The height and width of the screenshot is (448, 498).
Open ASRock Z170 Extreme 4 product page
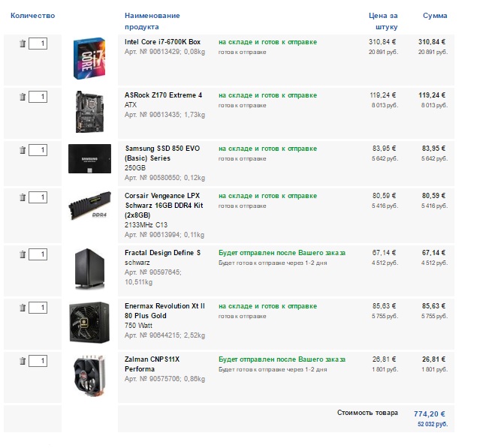(x=163, y=95)
